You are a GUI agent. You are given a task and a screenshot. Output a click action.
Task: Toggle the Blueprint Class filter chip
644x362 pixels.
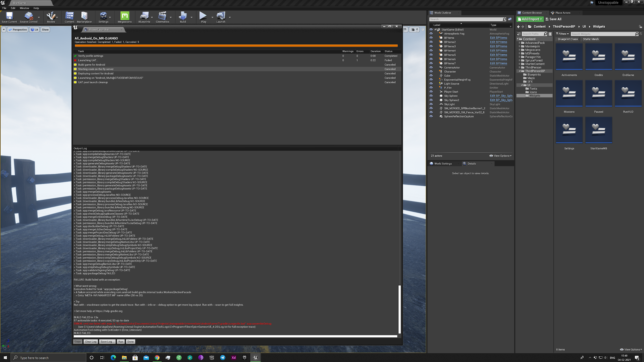click(x=569, y=39)
